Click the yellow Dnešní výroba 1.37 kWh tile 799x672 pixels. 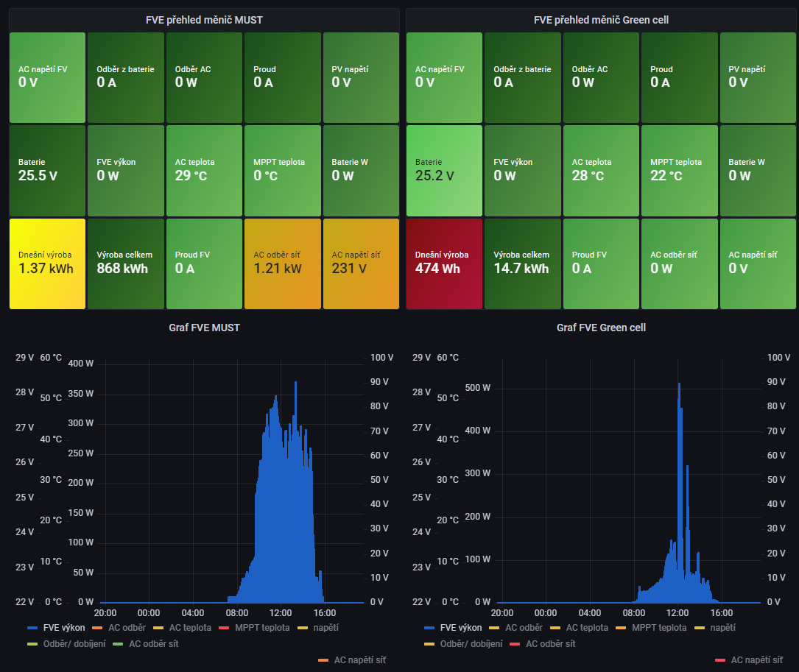[47, 264]
